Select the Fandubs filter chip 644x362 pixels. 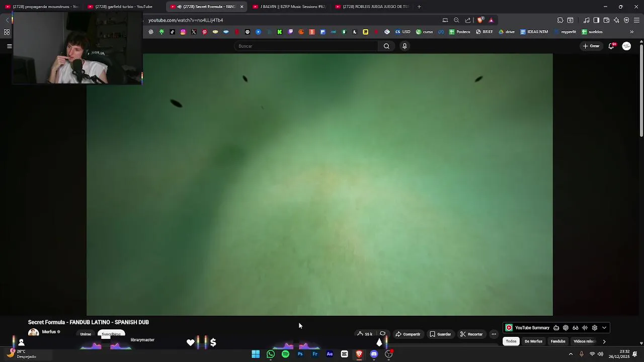pos(558,341)
